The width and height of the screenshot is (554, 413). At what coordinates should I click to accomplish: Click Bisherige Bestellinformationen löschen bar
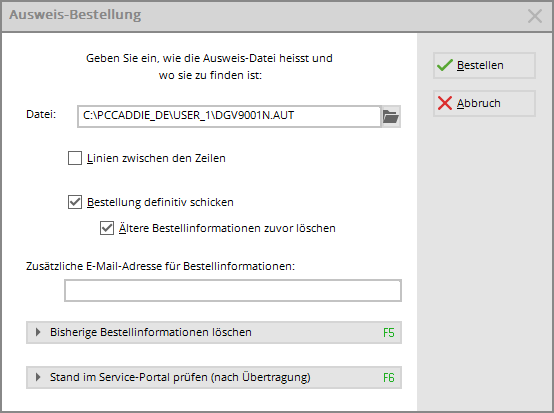coord(214,332)
